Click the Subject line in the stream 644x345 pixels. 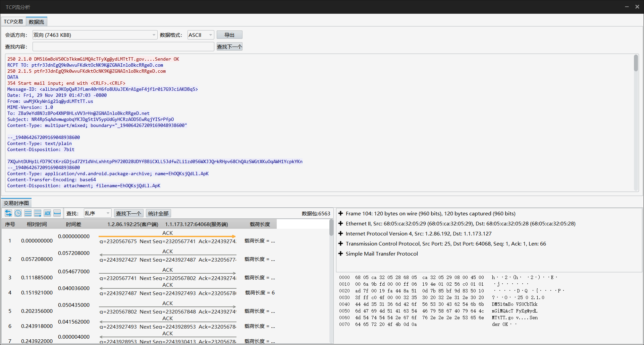tap(91, 120)
